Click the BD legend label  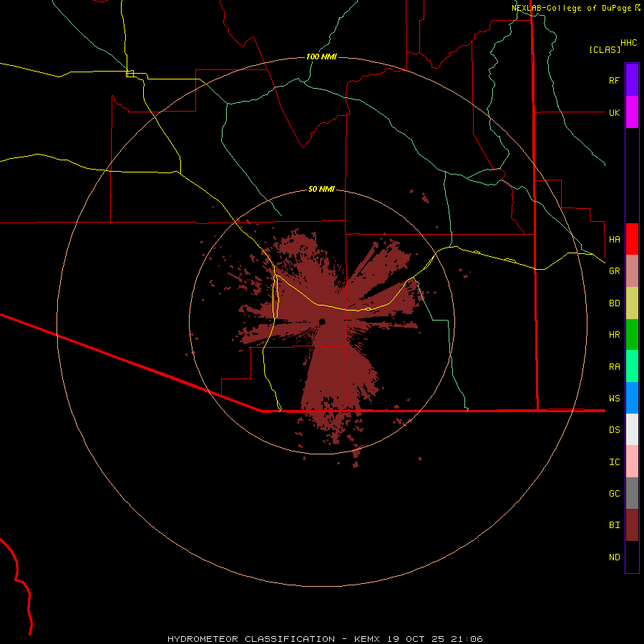[x=614, y=303]
